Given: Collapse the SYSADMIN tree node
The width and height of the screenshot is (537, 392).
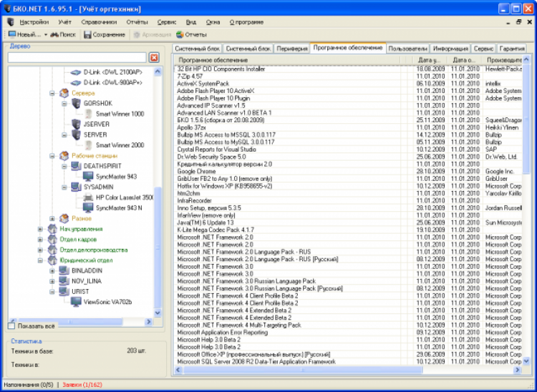Looking at the screenshot, I should click(x=64, y=187).
